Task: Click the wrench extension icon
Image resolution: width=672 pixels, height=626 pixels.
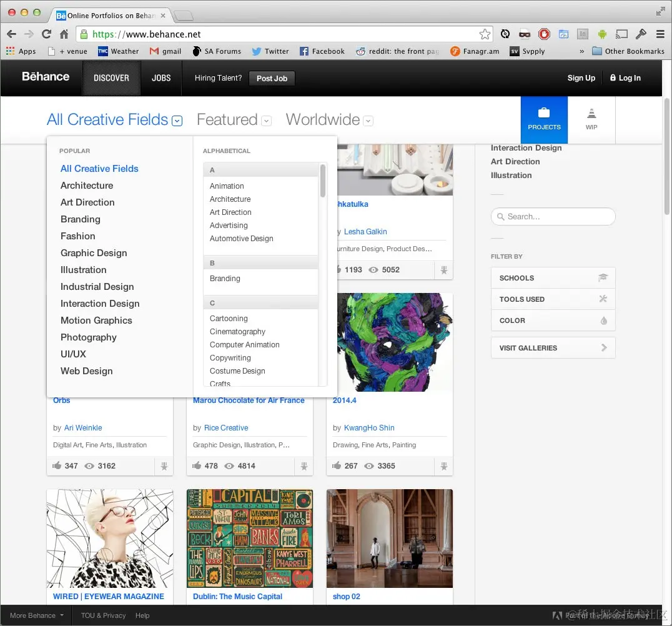Action: pos(641,34)
